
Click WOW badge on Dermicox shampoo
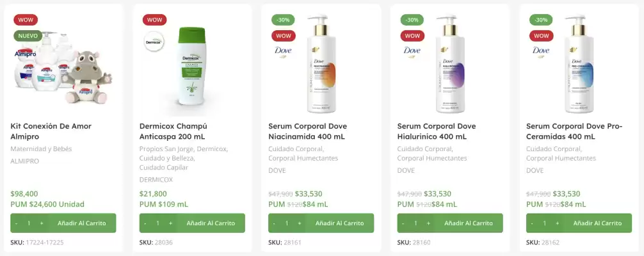tap(154, 20)
